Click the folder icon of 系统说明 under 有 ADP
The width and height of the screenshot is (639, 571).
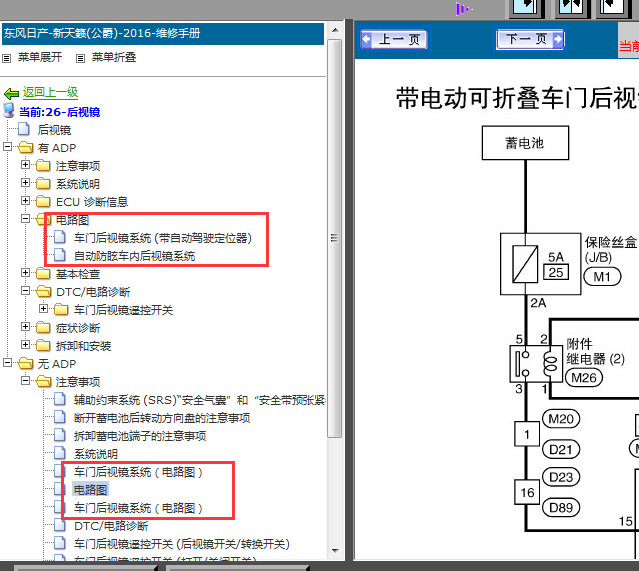43,183
